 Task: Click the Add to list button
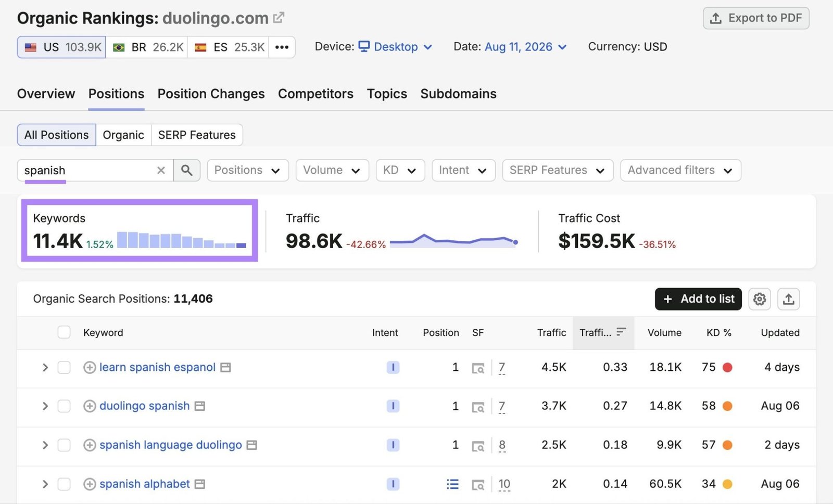click(x=698, y=299)
